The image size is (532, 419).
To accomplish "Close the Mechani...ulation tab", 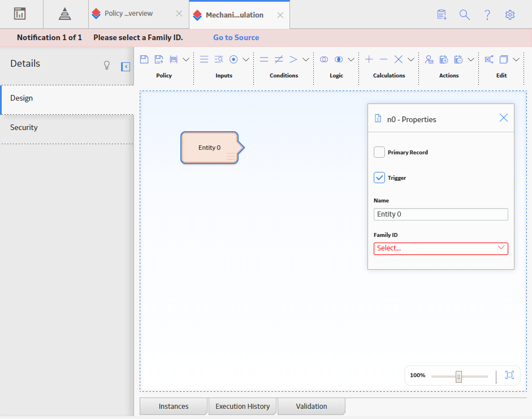I will [280, 15].
